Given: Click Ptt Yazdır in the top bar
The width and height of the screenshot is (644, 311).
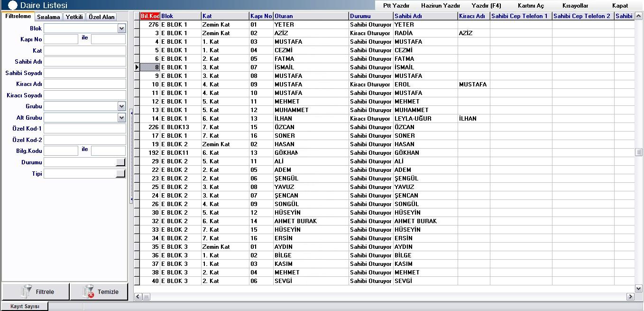Looking at the screenshot, I should 396,6.
